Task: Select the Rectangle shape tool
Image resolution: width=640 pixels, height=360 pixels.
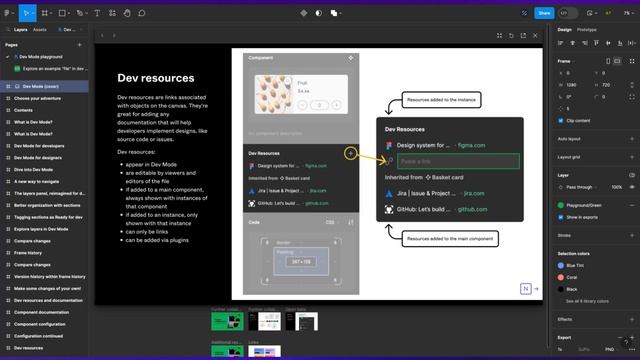Action: tap(62, 13)
